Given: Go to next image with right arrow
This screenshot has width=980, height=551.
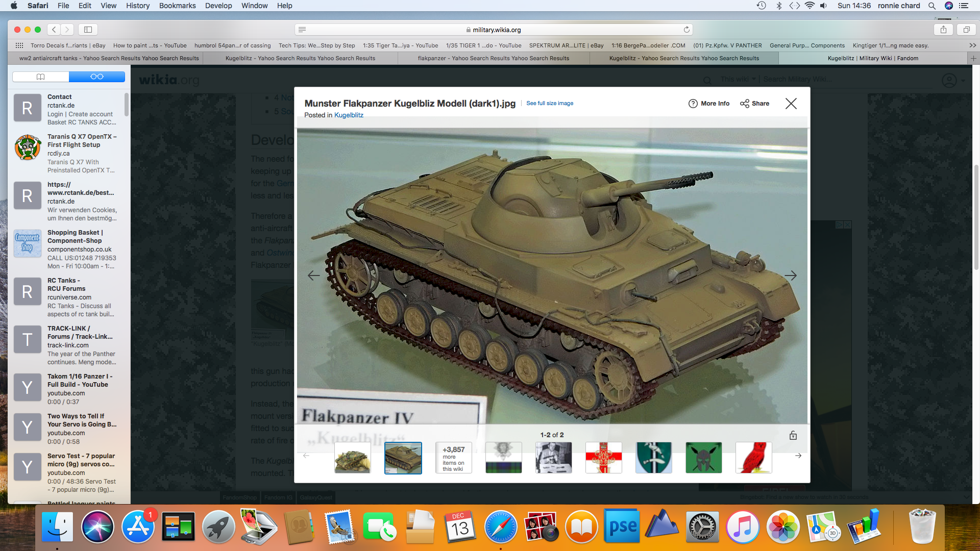Looking at the screenshot, I should (x=790, y=275).
